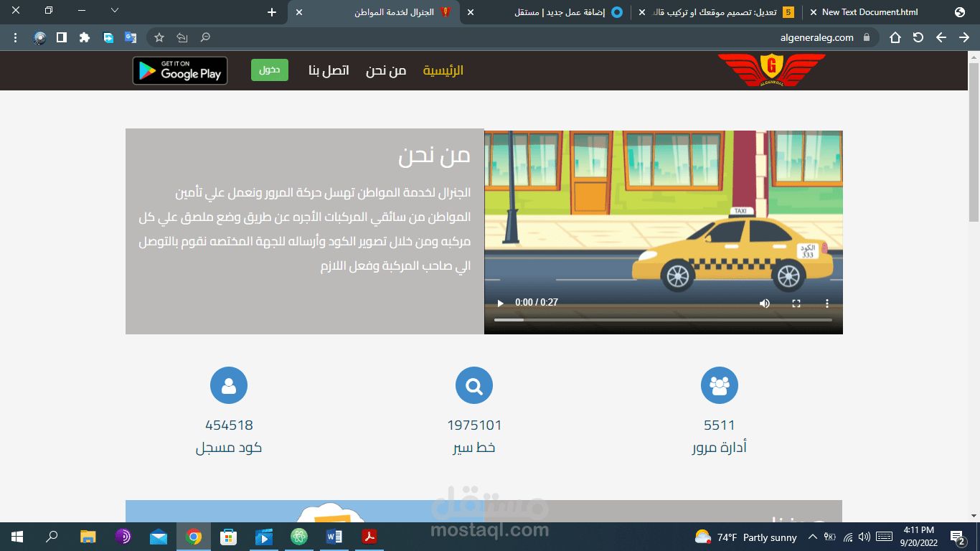The width and height of the screenshot is (980, 551).
Task: Select the الجنرال لخدمة المواطن tab
Action: point(374,12)
